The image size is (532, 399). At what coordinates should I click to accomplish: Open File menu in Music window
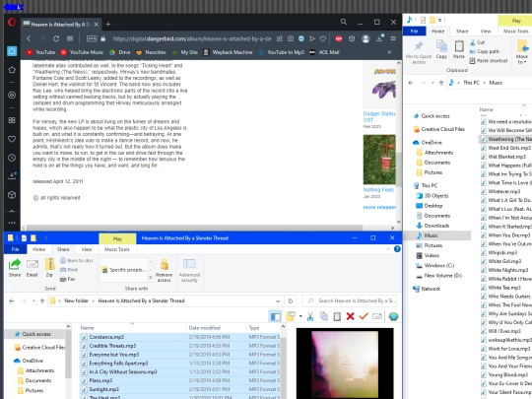coord(414,32)
